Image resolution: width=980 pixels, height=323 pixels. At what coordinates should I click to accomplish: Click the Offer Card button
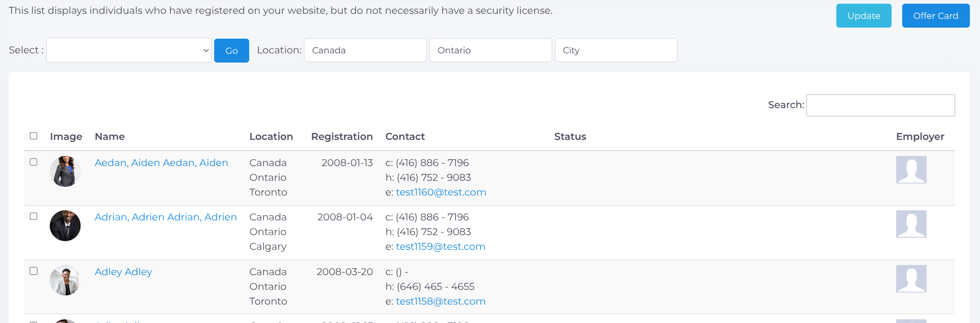tap(935, 16)
